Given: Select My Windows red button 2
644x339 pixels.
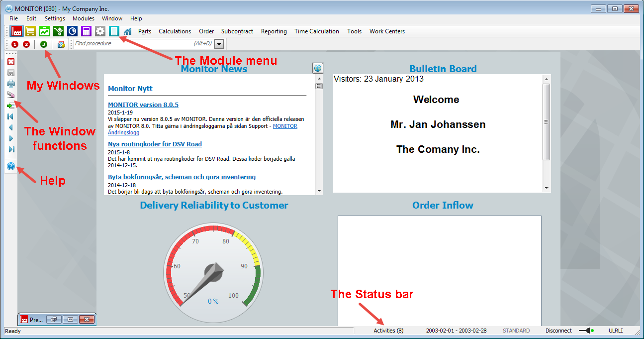Looking at the screenshot, I should pyautogui.click(x=26, y=44).
